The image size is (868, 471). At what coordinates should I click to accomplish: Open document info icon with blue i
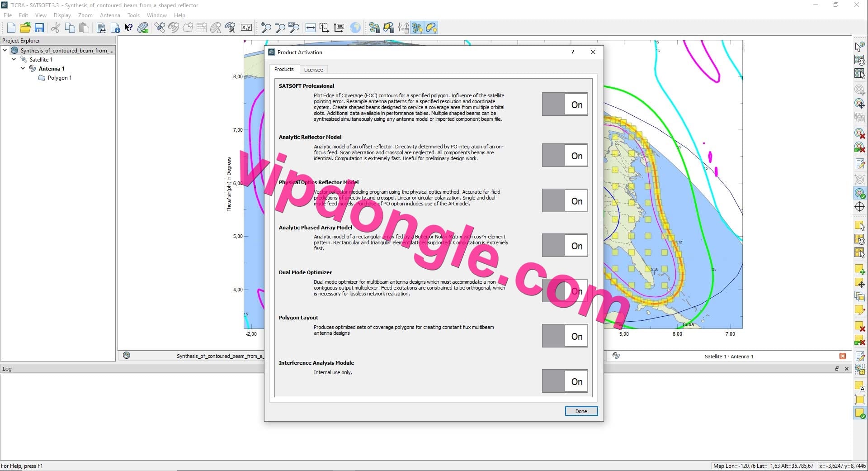click(116, 28)
